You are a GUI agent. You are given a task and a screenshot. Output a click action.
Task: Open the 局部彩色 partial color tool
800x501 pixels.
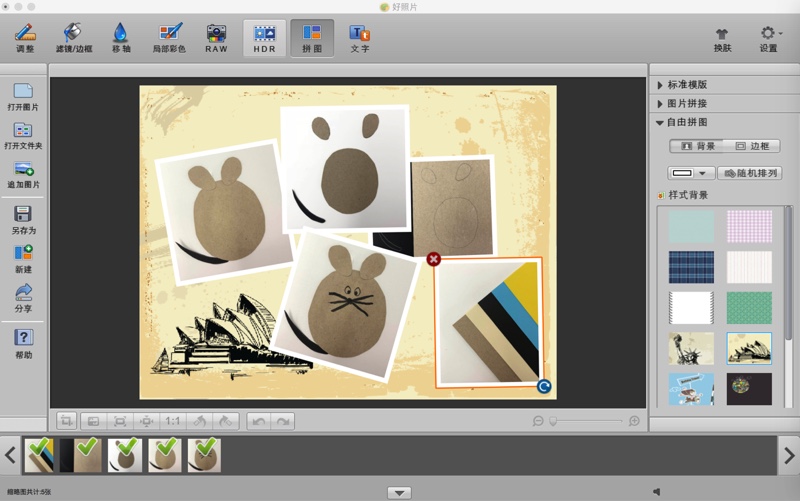[x=169, y=38]
